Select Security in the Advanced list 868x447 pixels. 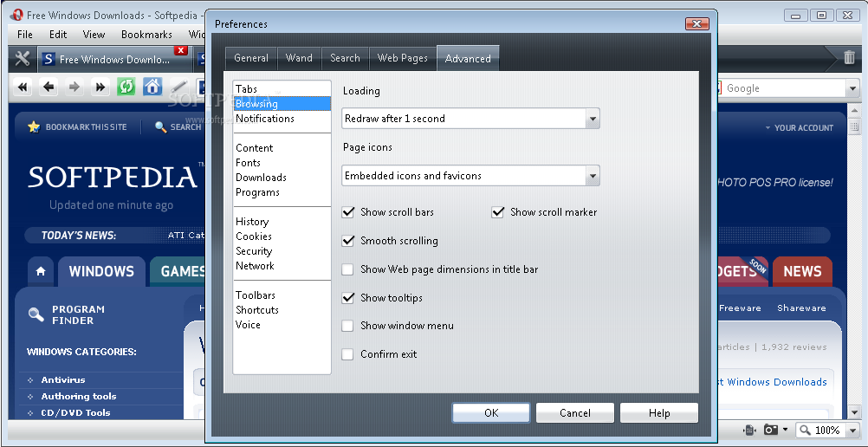[x=282, y=251]
